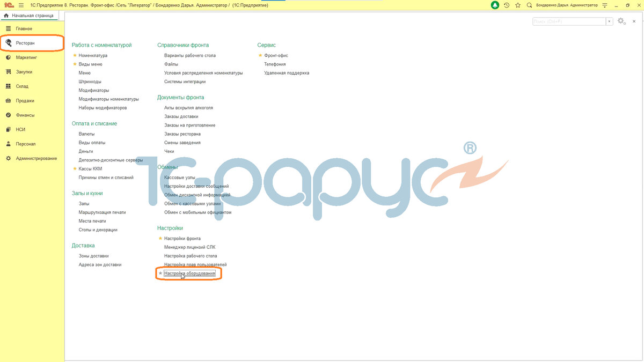Open Варианты рабочего стола link
The width and height of the screenshot is (644, 362).
[190, 55]
